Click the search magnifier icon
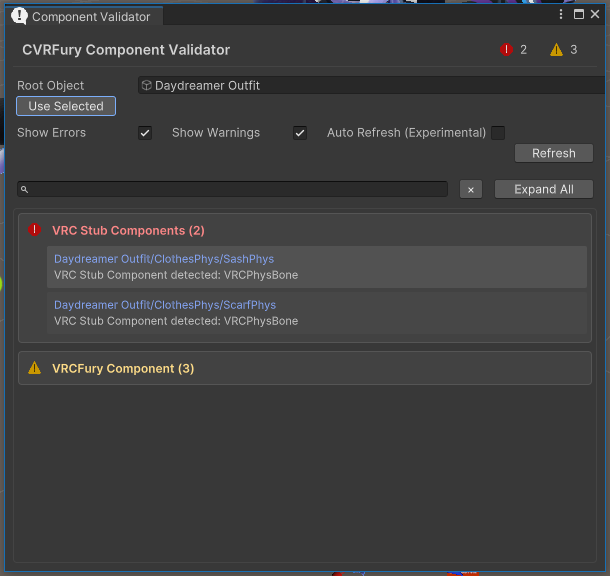 coord(24,189)
